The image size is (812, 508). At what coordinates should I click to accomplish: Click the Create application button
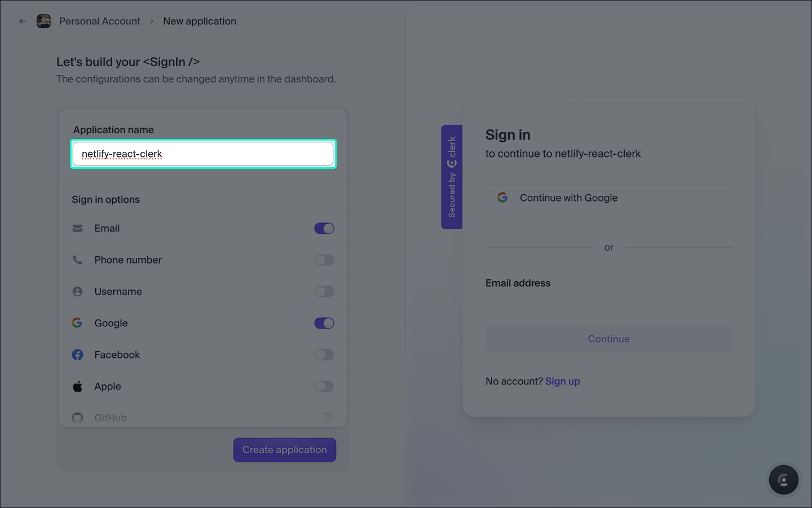pos(285,450)
